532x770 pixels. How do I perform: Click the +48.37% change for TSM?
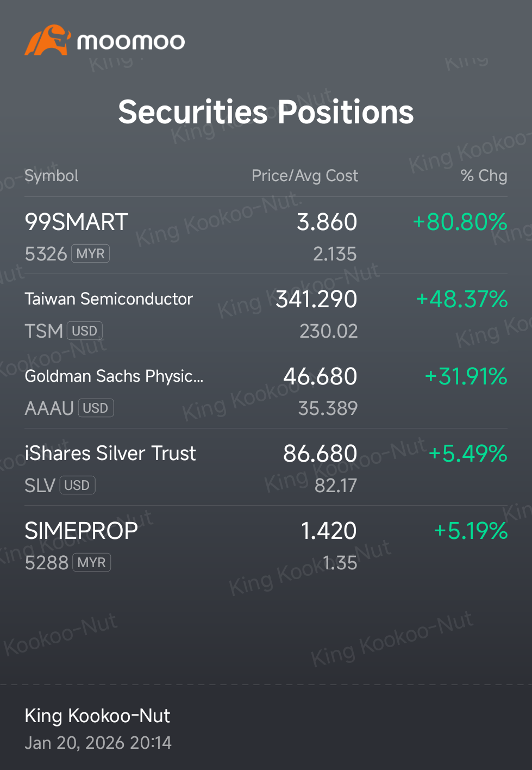tap(461, 299)
